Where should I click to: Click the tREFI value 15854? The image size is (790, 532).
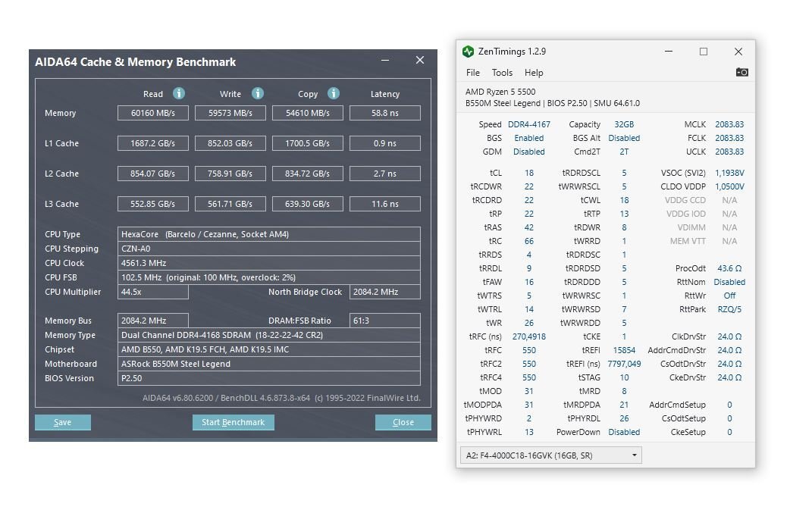tap(624, 350)
